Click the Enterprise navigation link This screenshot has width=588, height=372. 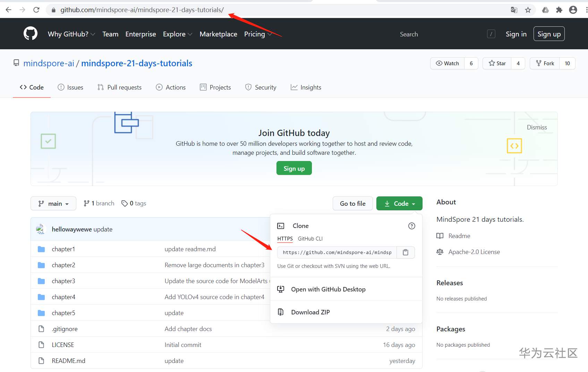pos(140,34)
